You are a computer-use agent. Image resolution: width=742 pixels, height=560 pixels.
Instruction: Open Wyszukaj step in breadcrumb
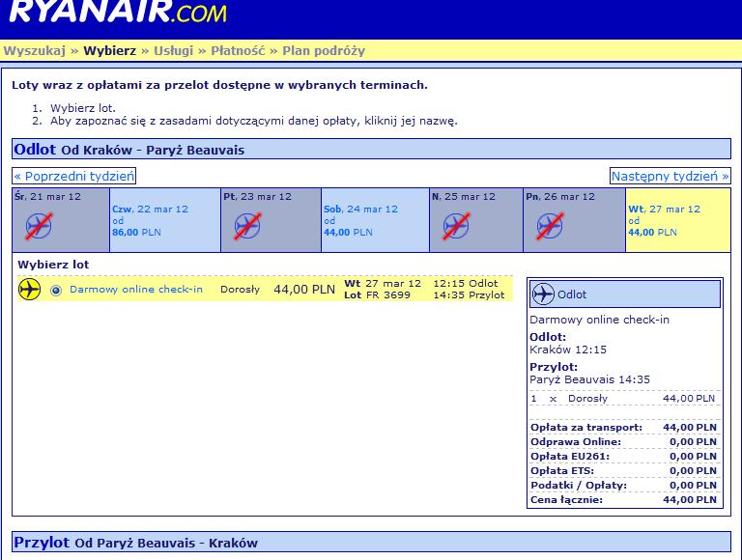(x=35, y=50)
